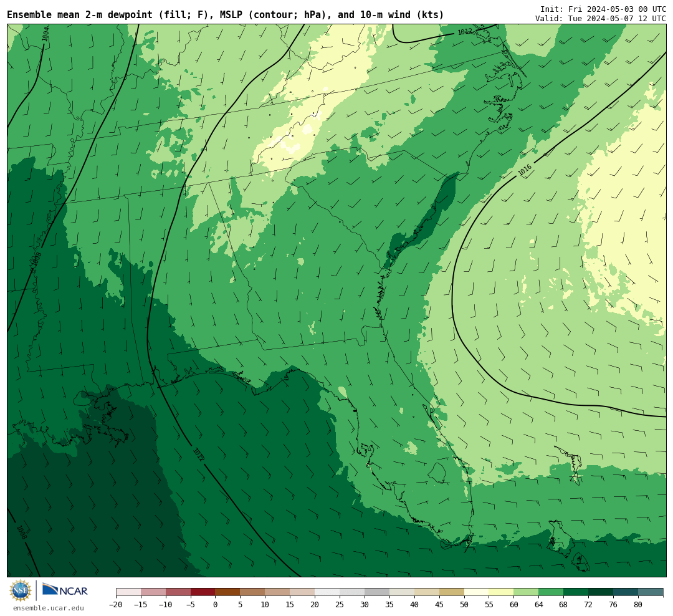673x616 pixels.
Task: Click the 0 colorbar tick label
Action: point(216,604)
